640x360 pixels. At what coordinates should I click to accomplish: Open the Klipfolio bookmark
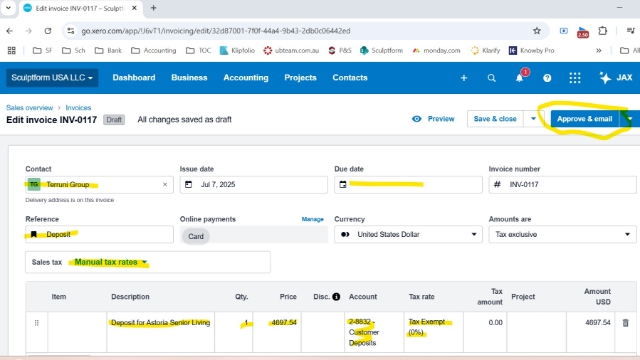click(237, 51)
